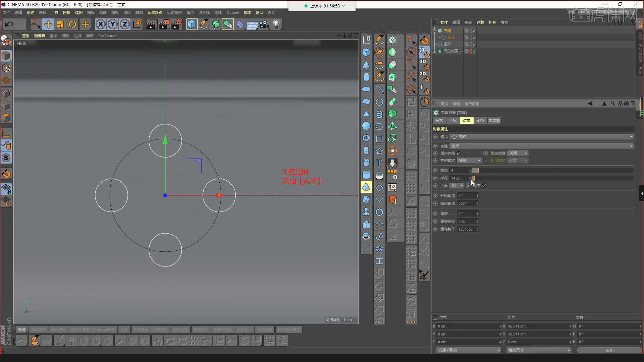Image resolution: width=644 pixels, height=362 pixels.
Task: Click the blue Cube primitive icon
Action: pos(192,24)
